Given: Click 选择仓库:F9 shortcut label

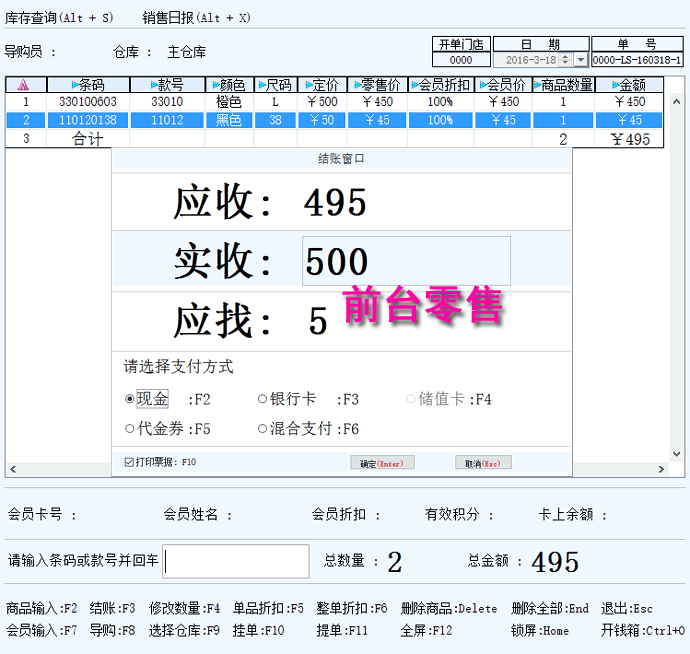Looking at the screenshot, I should click(184, 631).
